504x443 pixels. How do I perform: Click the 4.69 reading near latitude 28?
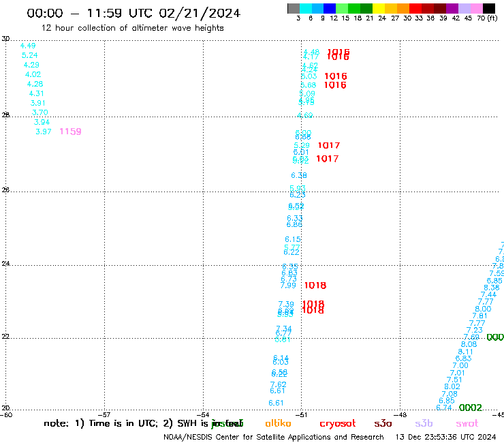[304, 115]
